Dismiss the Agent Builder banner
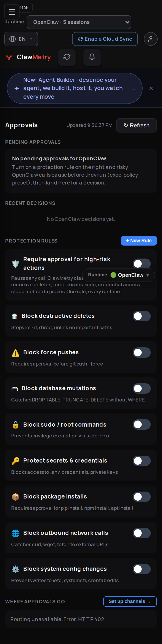 151,88
